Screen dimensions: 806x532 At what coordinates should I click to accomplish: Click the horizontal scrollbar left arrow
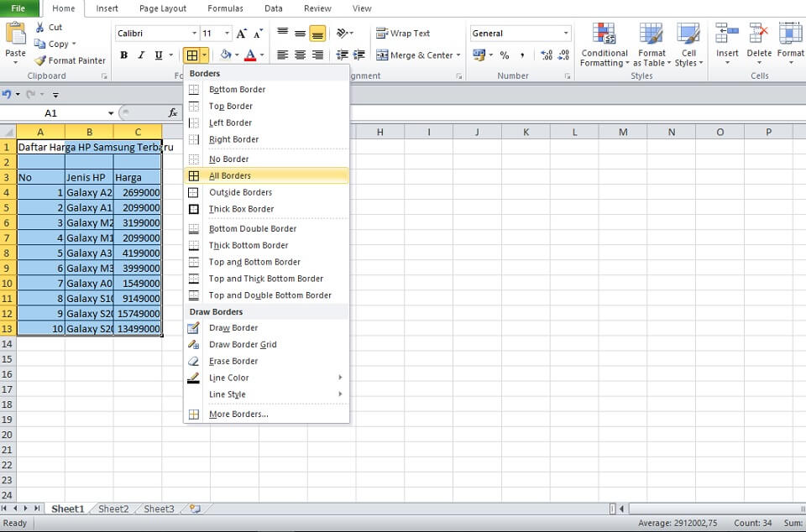coord(621,509)
